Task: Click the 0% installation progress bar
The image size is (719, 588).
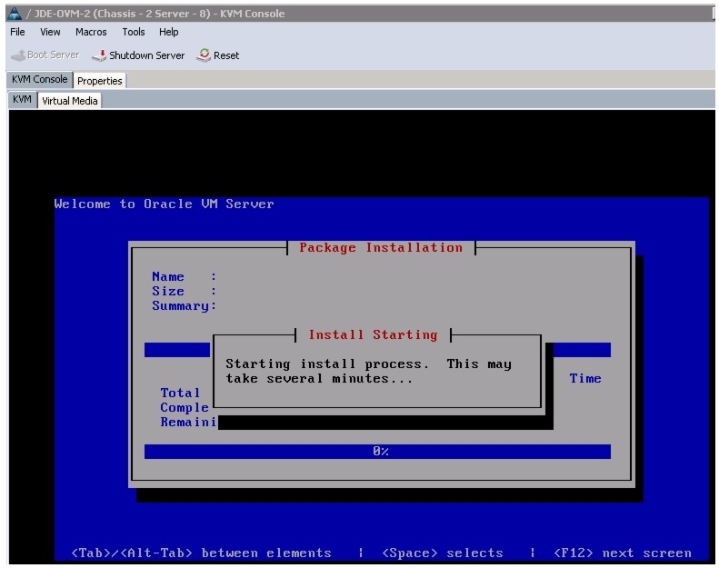Action: [x=377, y=452]
